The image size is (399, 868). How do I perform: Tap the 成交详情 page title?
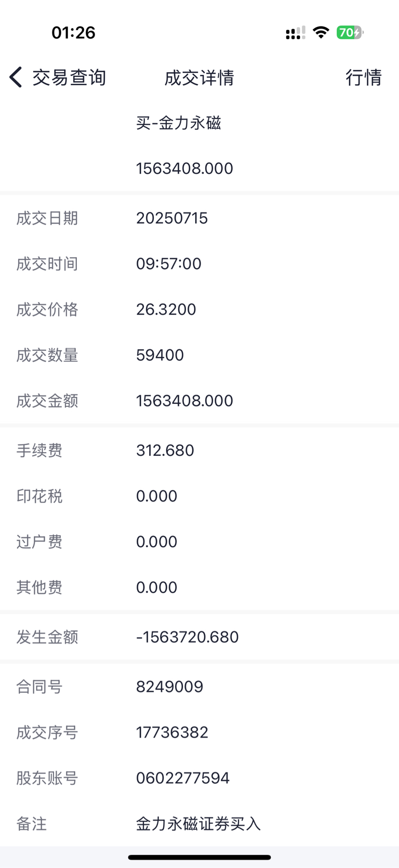[199, 77]
